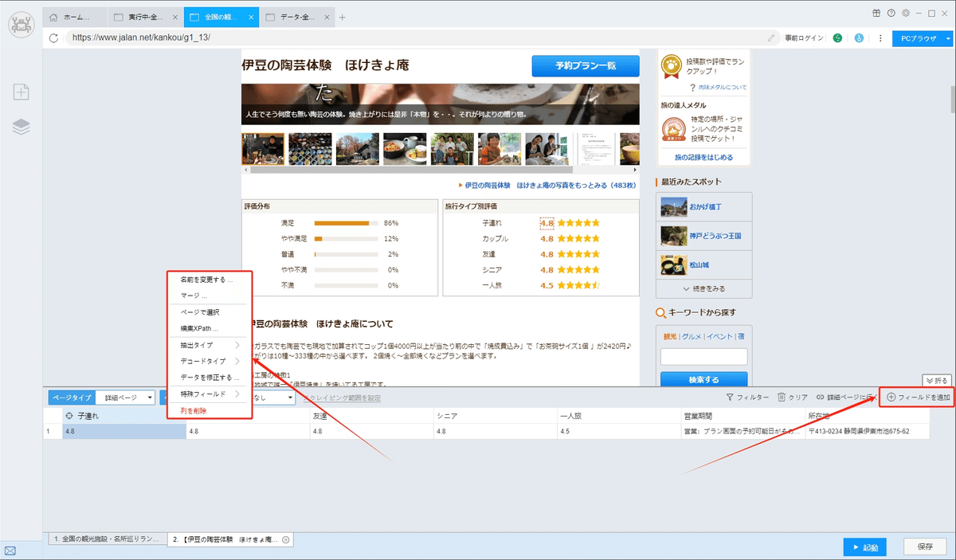Open the おかげ横丁 spot link
This screenshot has width=956, height=560.
[705, 206]
